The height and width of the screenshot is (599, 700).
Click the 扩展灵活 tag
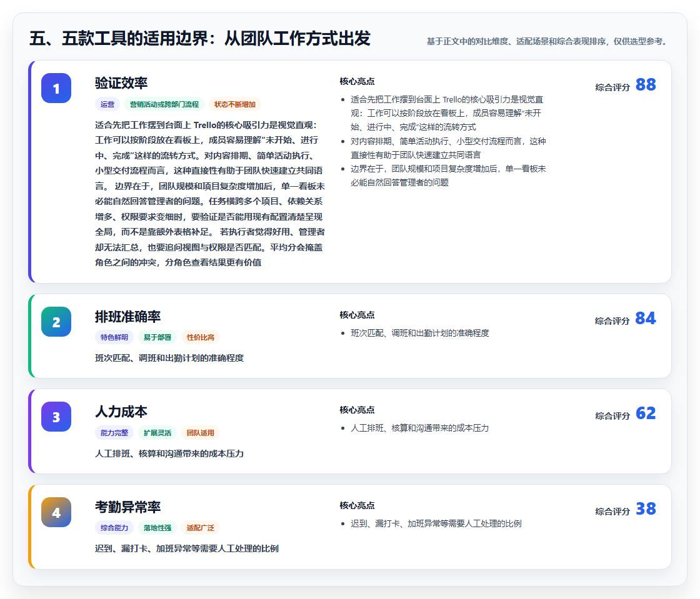point(157,433)
